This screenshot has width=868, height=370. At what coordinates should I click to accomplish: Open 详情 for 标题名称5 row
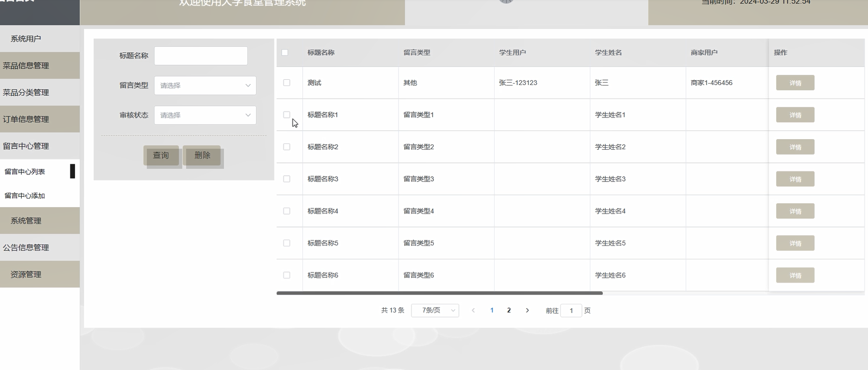pos(795,243)
